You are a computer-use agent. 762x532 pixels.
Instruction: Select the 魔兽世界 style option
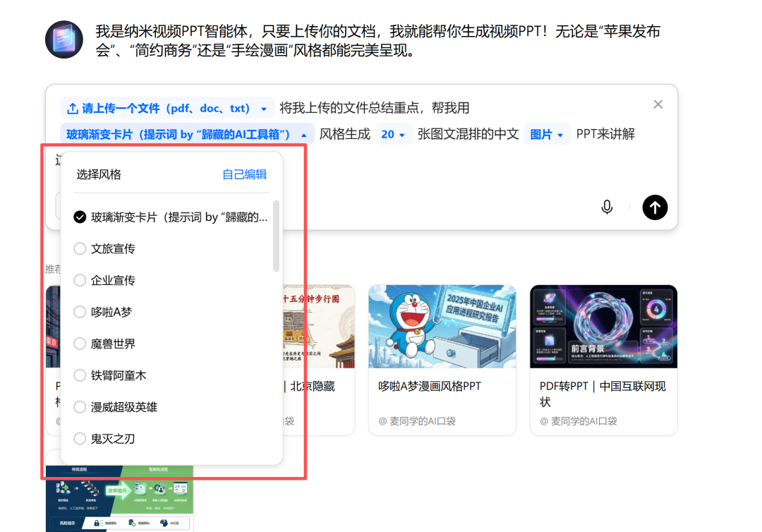coord(115,344)
